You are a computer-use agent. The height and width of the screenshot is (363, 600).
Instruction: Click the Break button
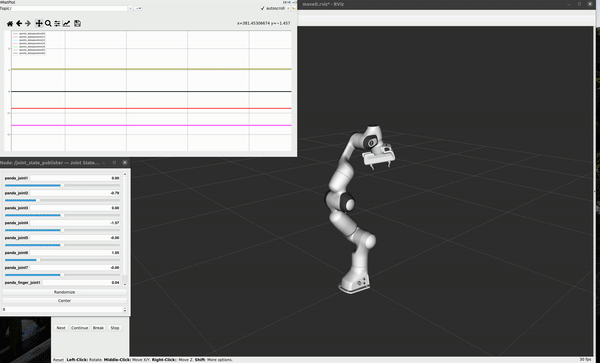coord(98,328)
